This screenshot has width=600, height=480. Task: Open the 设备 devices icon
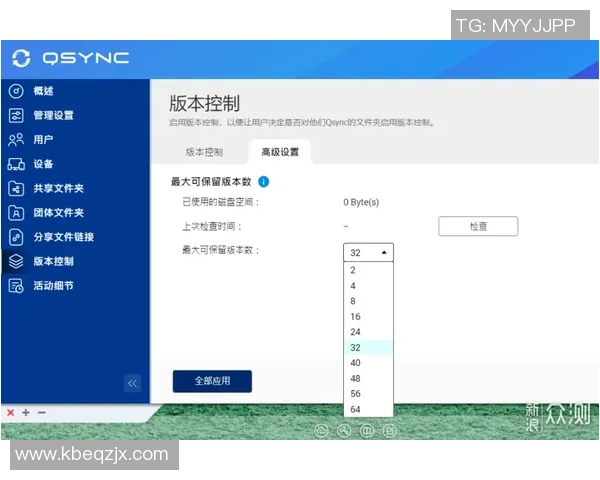point(16,164)
